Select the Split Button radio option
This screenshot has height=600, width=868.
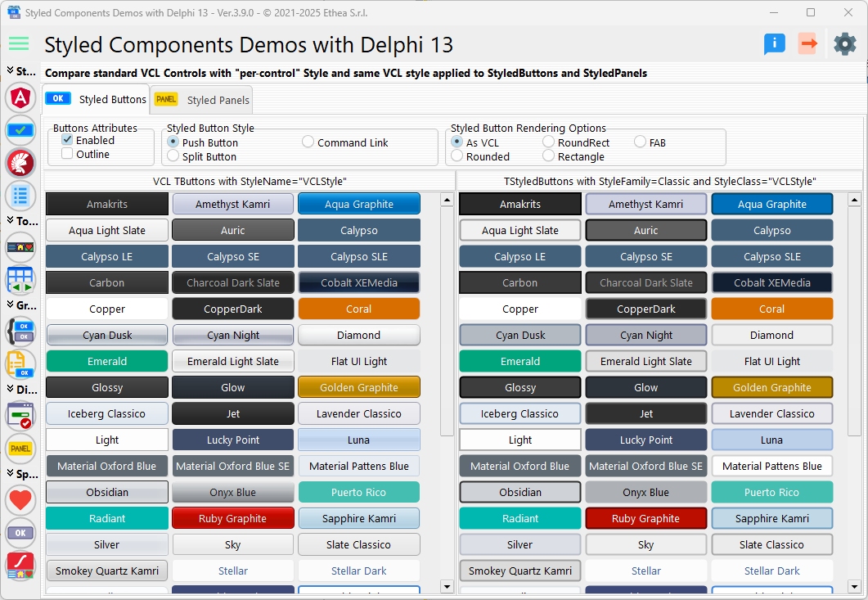coord(173,157)
